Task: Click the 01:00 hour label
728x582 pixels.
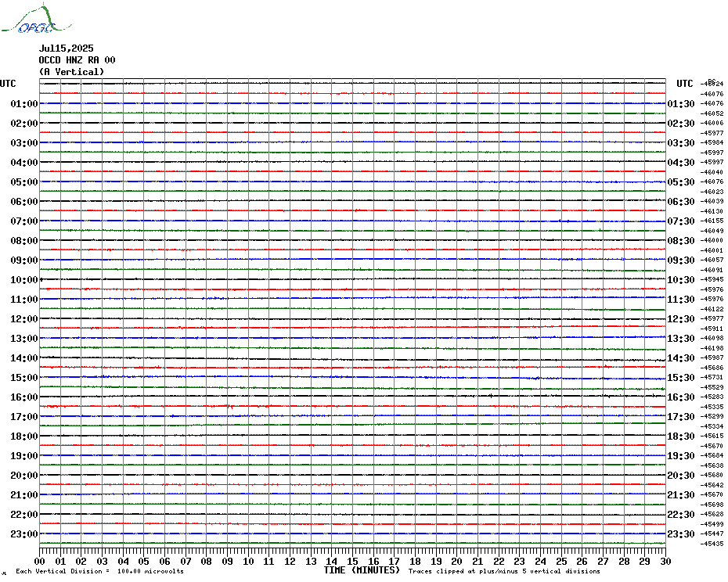Action: [24, 103]
